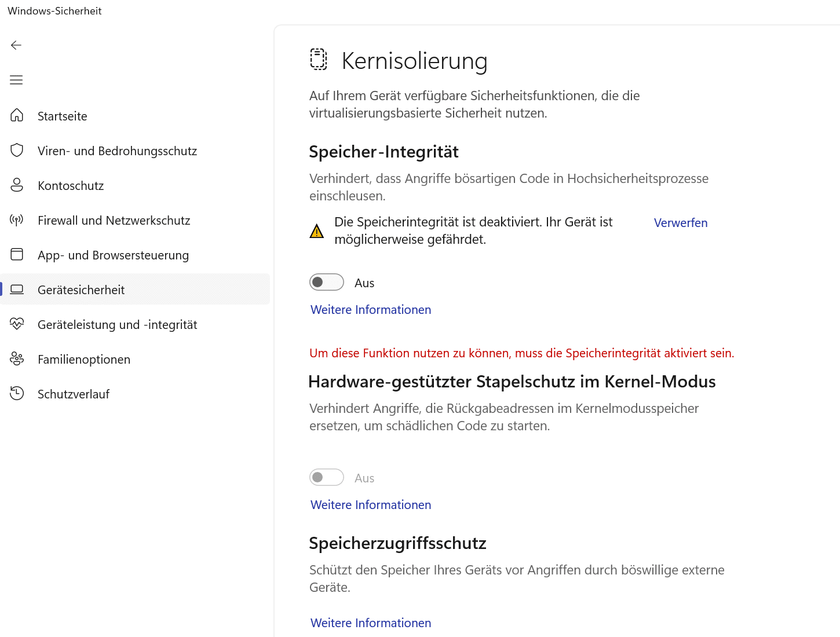This screenshot has height=637, width=840.
Task: Click the Schutzverlauf history clock icon
Action: [x=17, y=393]
